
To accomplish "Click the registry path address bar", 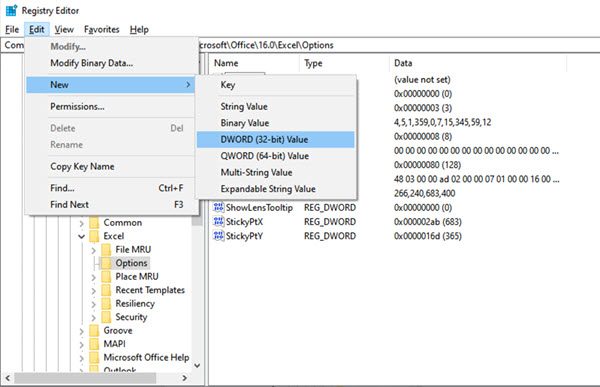I will 398,45.
